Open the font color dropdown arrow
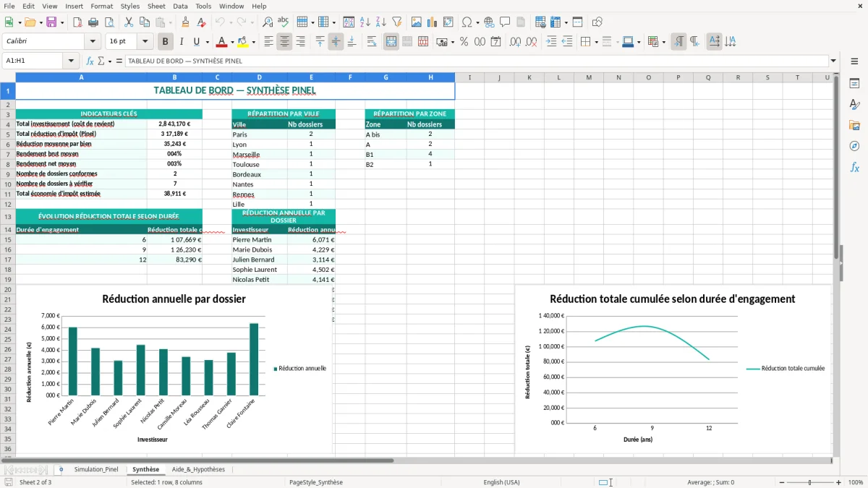Screen dimensions: 868x488 pos(231,42)
